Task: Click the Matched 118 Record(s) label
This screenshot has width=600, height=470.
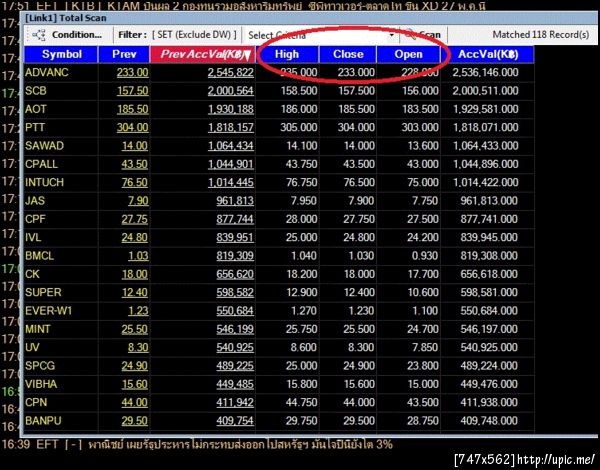Action: [x=541, y=35]
